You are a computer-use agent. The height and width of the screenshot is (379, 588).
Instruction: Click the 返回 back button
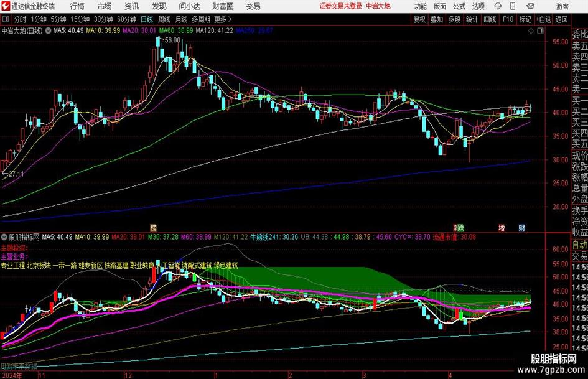(x=561, y=19)
